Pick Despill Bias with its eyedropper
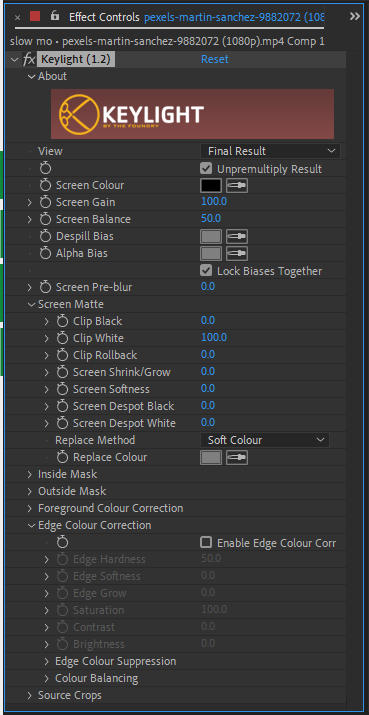369x715 pixels. coord(237,237)
